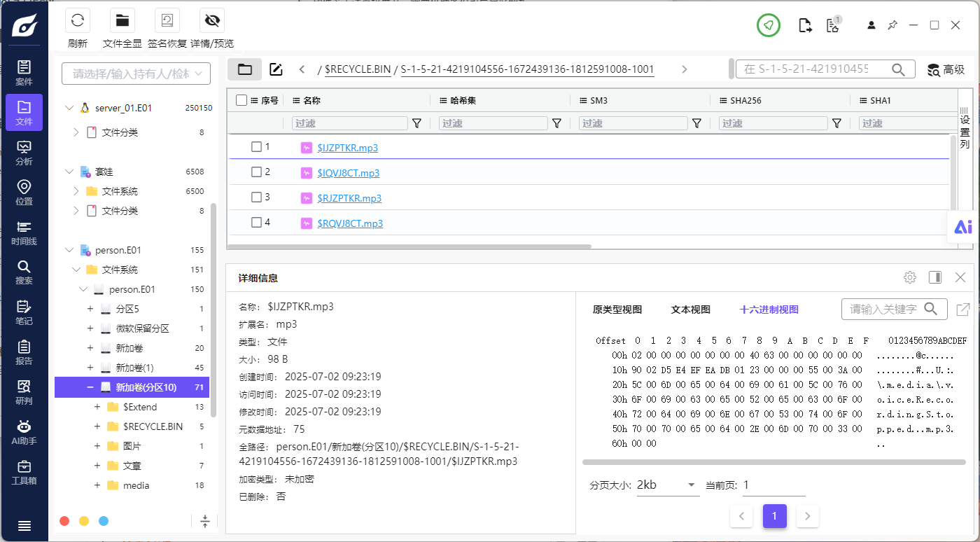Image resolution: width=980 pixels, height=542 pixels.
Task: Click the red color dot filter
Action: click(x=64, y=521)
